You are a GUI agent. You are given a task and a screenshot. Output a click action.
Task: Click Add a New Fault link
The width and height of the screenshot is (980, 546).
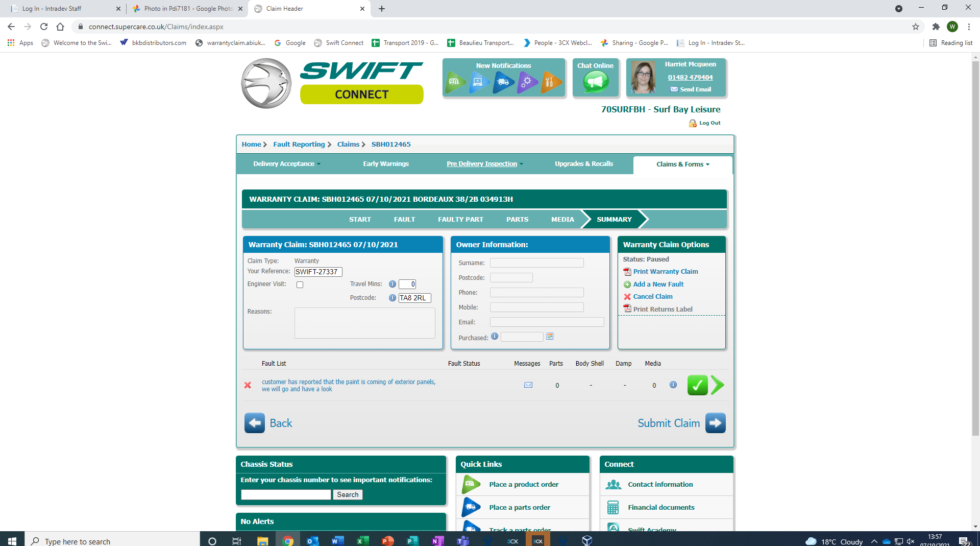[x=658, y=284]
